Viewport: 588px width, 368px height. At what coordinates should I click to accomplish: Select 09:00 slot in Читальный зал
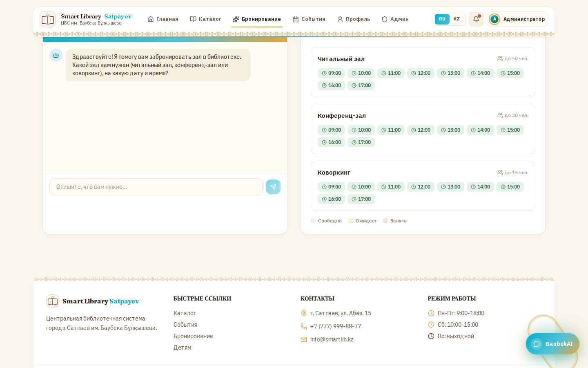click(331, 73)
